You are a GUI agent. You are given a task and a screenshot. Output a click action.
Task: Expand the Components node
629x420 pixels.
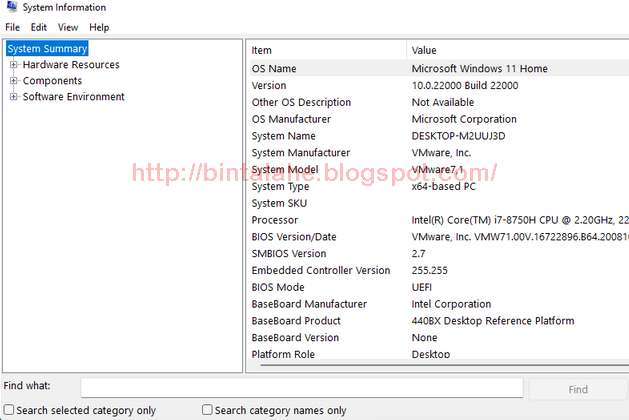click(x=14, y=81)
